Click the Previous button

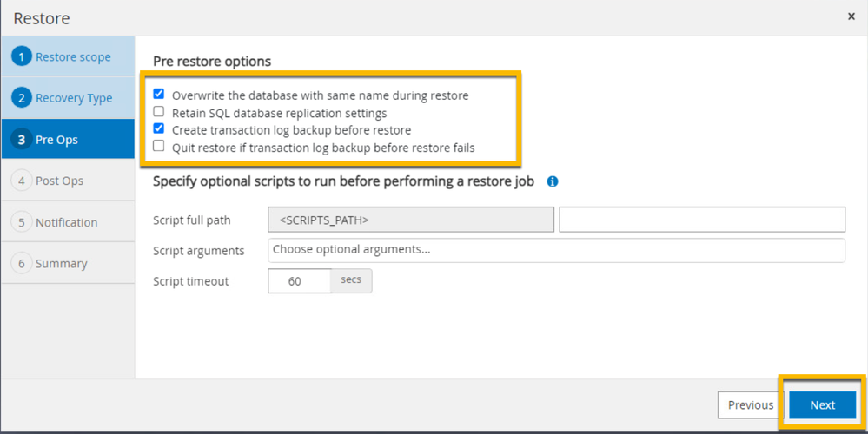click(x=750, y=404)
